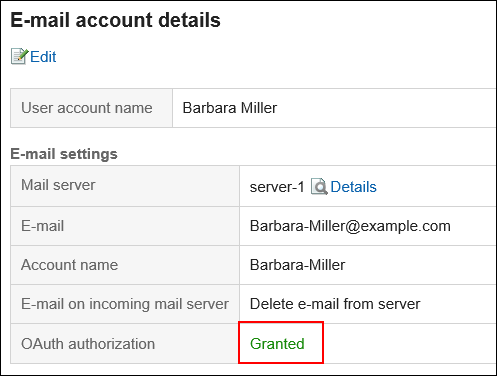Select the 'Barbara-Miller' account name value
This screenshot has width=497, height=376.
pyautogui.click(x=297, y=265)
